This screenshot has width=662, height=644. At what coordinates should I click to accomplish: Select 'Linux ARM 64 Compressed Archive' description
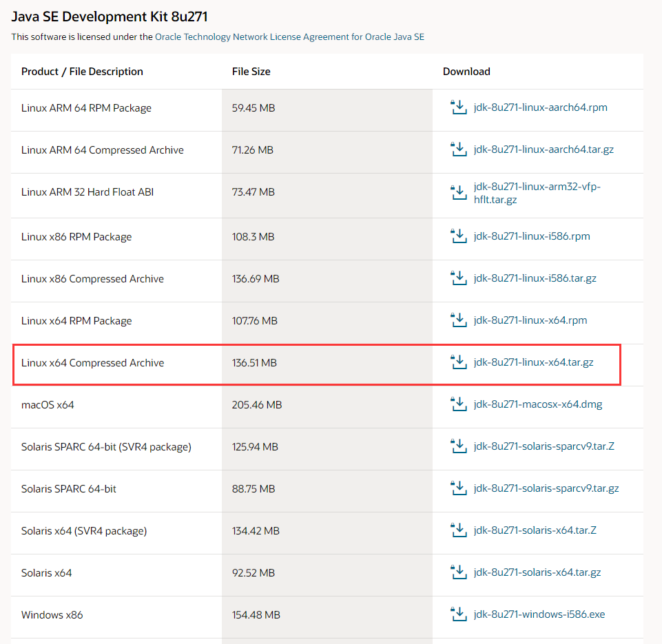coord(103,150)
